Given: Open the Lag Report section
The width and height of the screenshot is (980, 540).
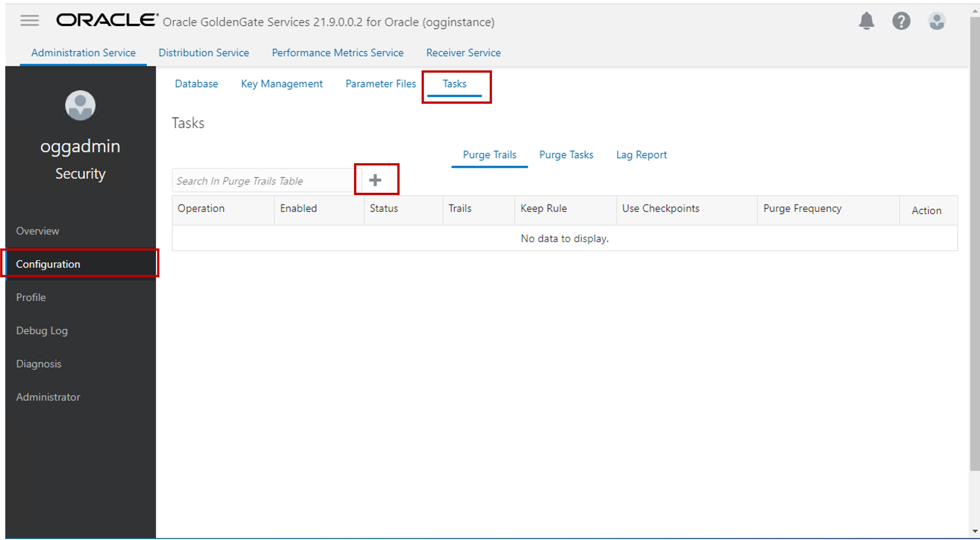Looking at the screenshot, I should (x=640, y=154).
